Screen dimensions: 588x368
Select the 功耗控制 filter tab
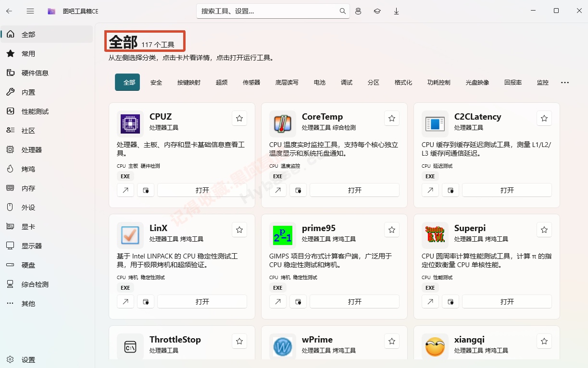[x=439, y=82]
